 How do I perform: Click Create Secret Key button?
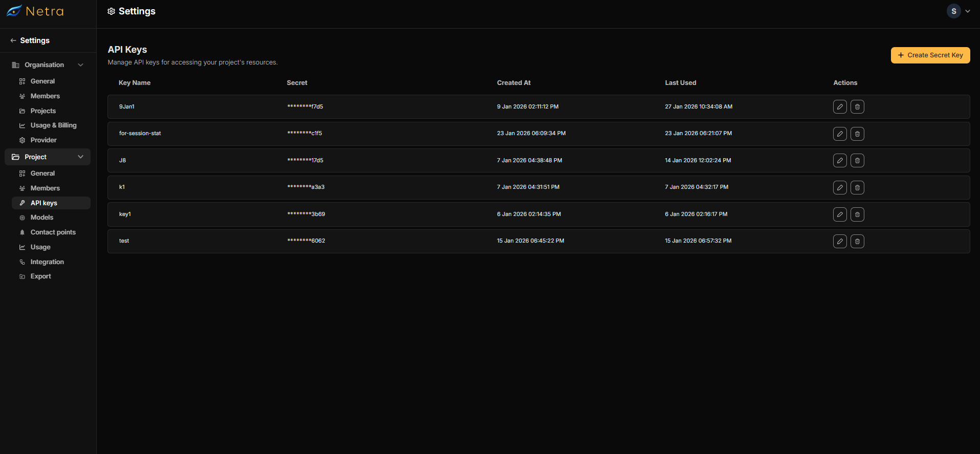tap(930, 55)
